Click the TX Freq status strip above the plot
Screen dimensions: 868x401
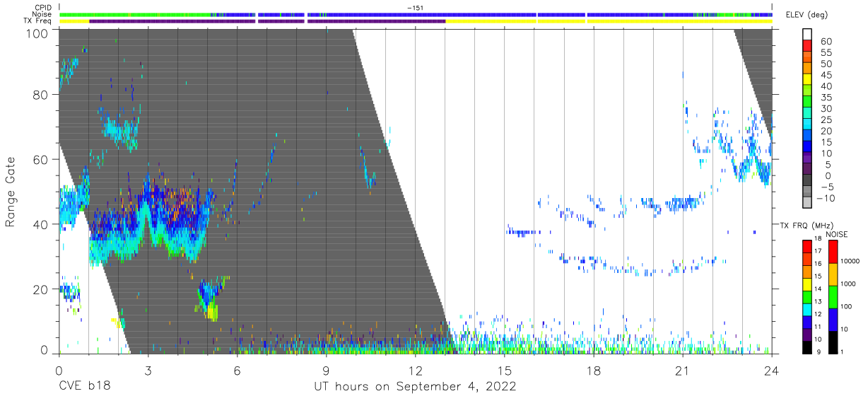coord(416,21)
